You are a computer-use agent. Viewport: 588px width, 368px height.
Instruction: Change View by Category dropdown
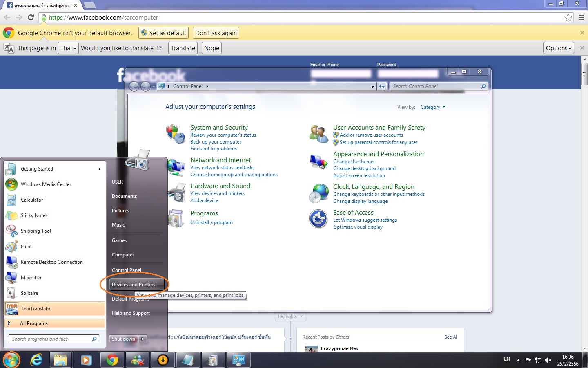click(433, 107)
